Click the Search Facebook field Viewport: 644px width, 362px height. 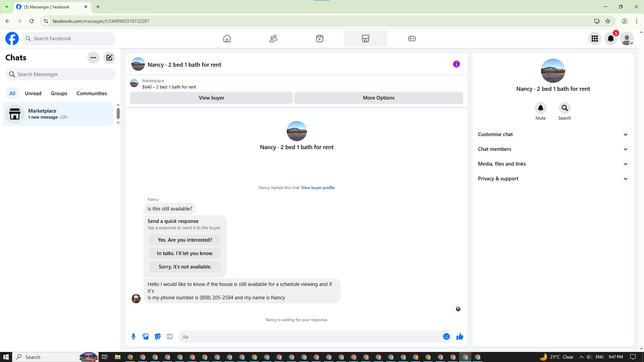[x=68, y=39]
